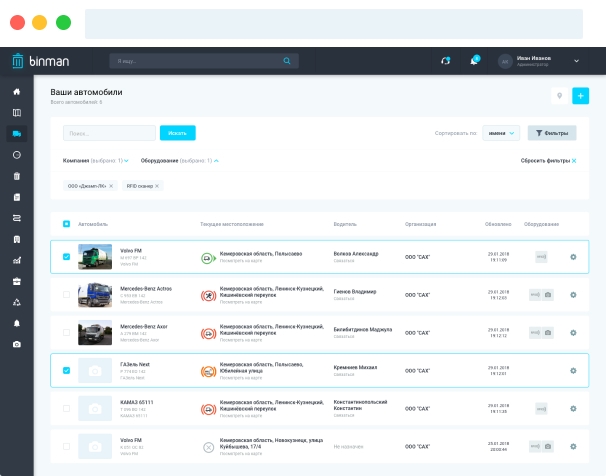606x476 pixels.
Task: Click the truck icon in the sidebar
Action: [16, 133]
